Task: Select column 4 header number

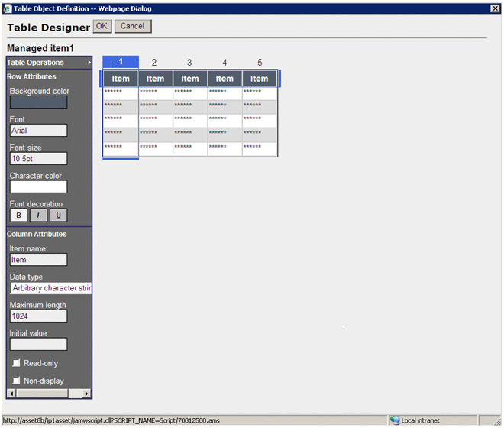Action: point(225,63)
